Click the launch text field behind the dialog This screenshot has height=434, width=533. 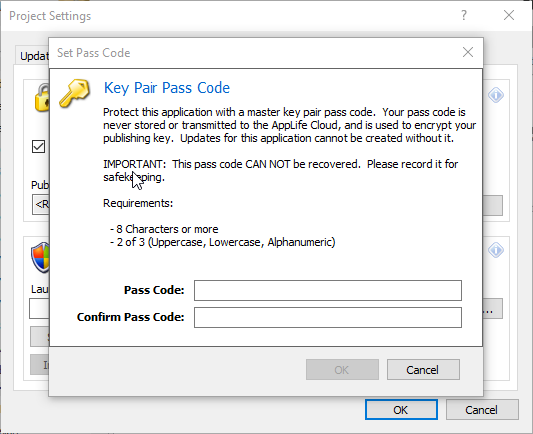[39, 309]
